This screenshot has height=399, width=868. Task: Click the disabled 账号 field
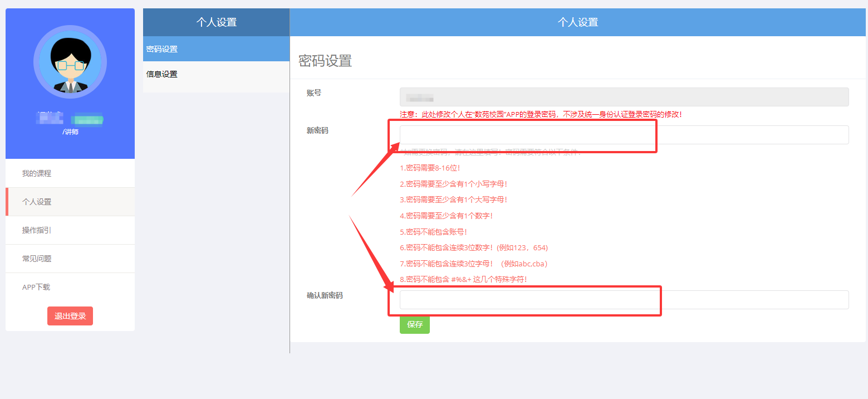624,97
